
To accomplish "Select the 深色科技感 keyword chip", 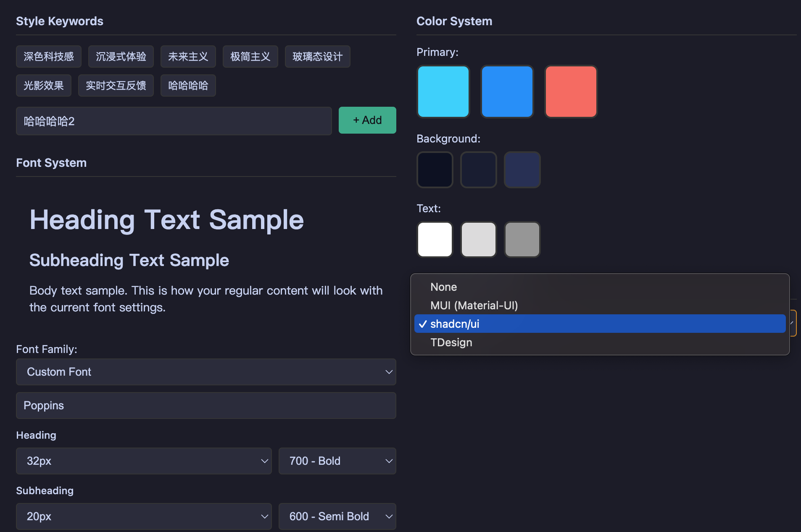I will tap(48, 56).
